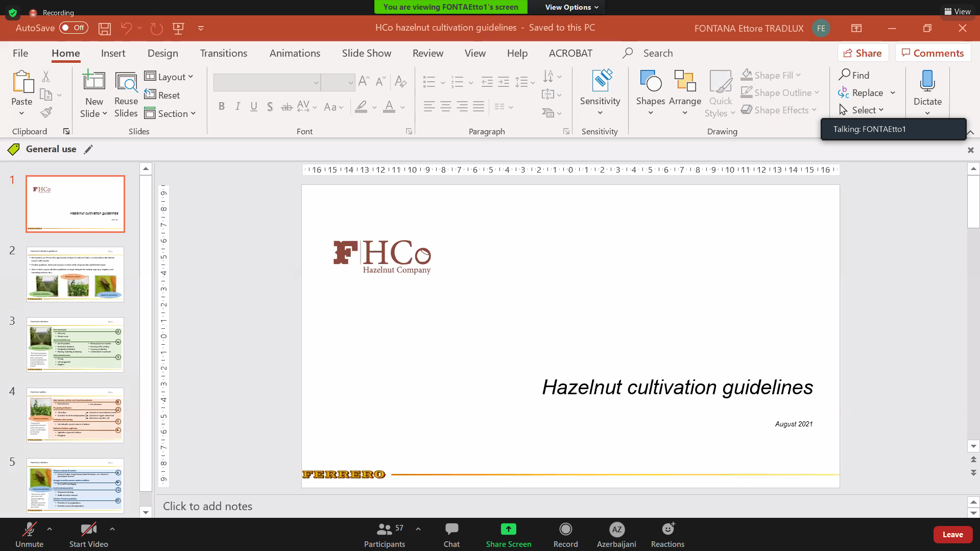
Task: Start Video in Zoom toolbar
Action: tap(89, 535)
